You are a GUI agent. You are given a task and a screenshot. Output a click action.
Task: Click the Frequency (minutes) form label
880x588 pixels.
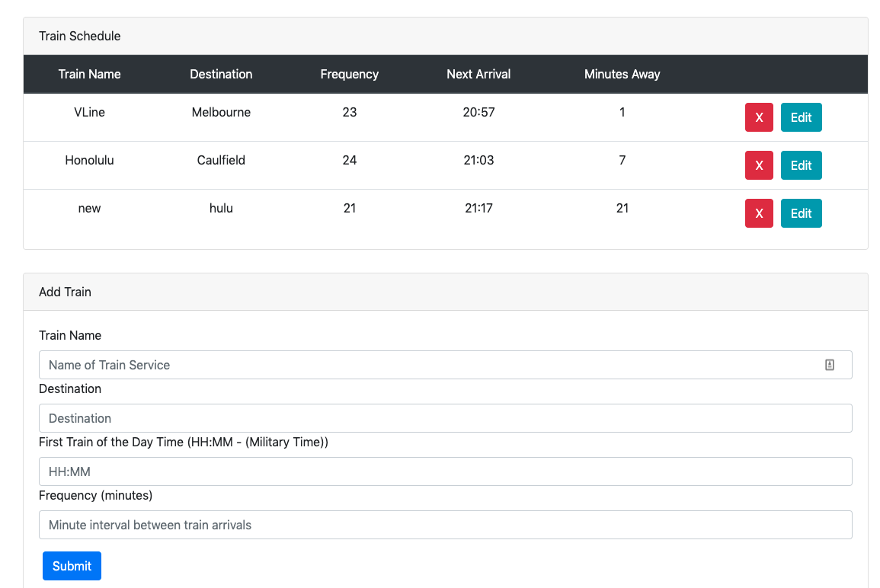click(x=95, y=495)
